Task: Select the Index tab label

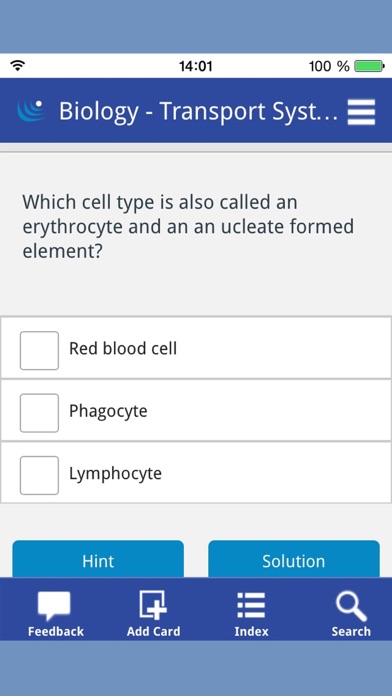Action: coord(251,631)
